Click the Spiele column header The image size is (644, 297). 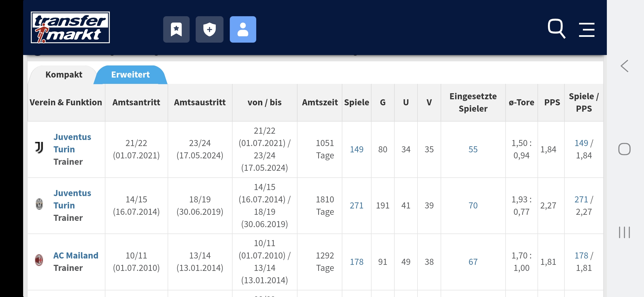357,102
